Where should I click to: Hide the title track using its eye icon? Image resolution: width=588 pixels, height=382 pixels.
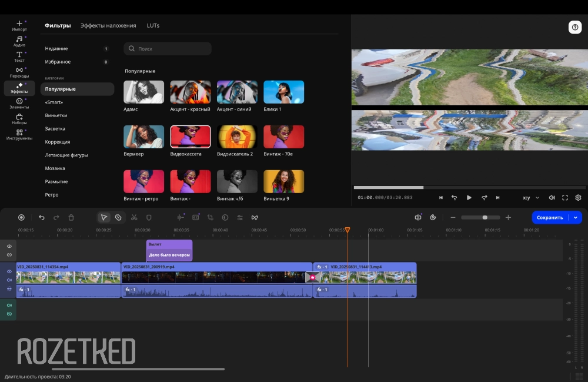pos(9,246)
